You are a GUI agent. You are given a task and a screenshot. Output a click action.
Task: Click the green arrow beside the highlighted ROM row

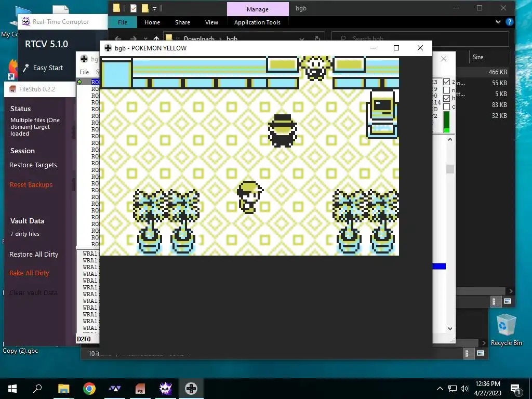[x=80, y=82]
